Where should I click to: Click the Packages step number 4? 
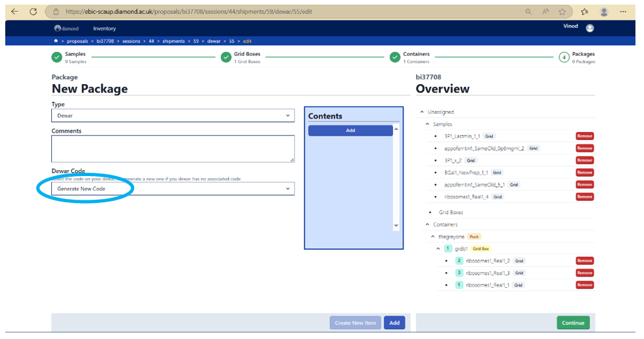pyautogui.click(x=564, y=57)
